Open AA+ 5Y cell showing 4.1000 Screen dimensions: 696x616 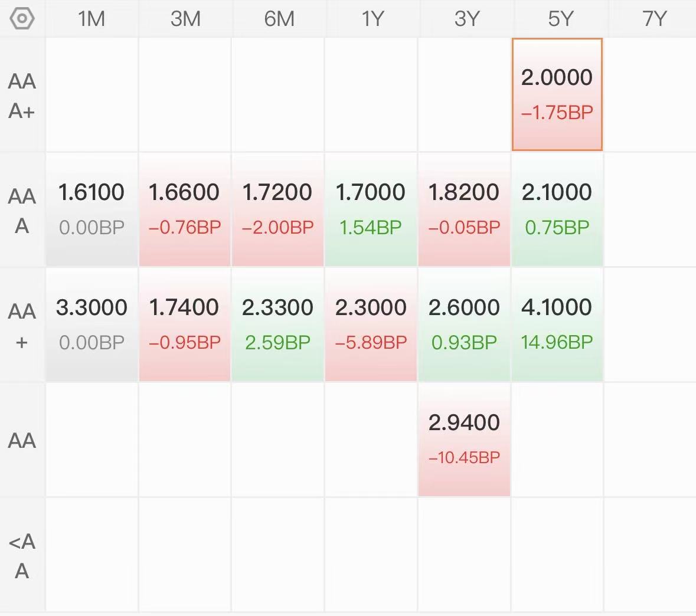coord(557,325)
